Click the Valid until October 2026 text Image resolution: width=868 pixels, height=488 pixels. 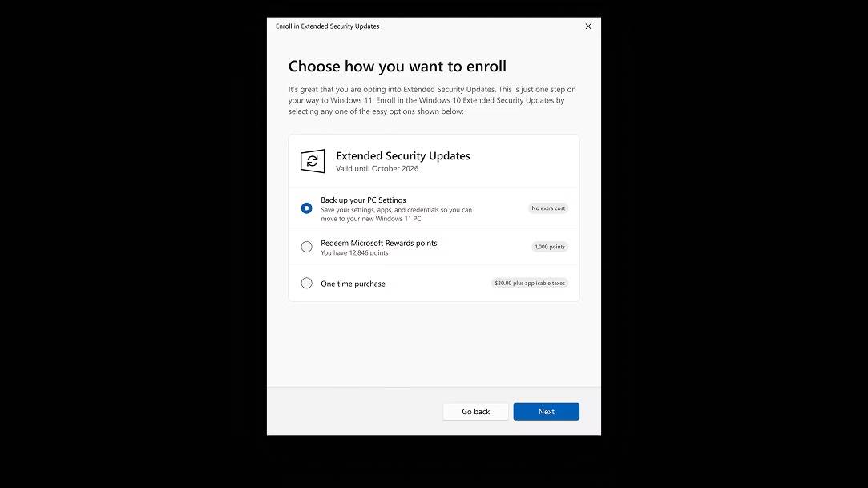[x=377, y=169]
